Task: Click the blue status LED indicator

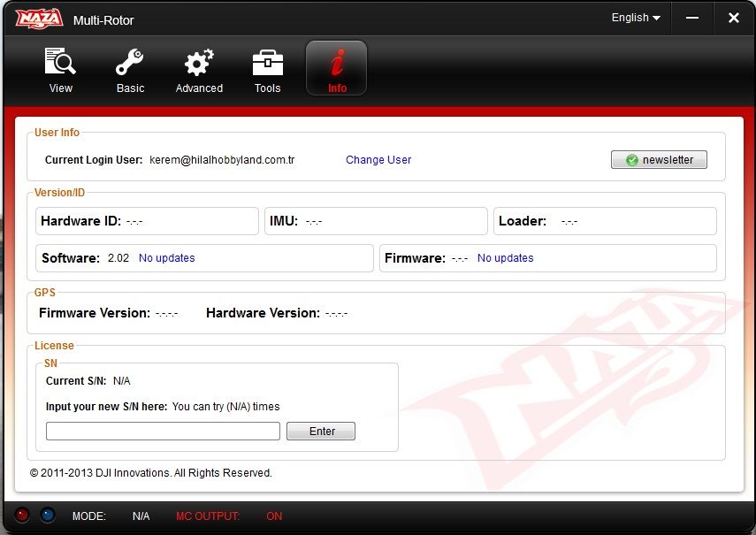Action: (x=47, y=515)
